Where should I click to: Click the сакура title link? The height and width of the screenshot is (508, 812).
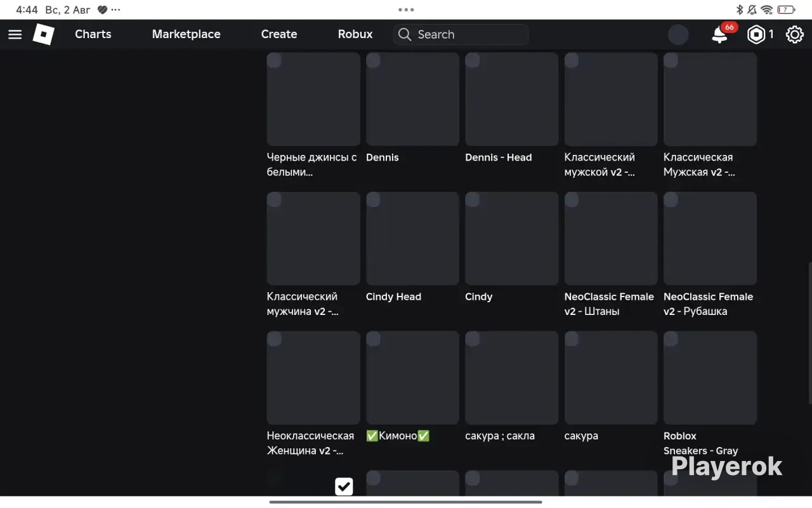click(x=581, y=436)
